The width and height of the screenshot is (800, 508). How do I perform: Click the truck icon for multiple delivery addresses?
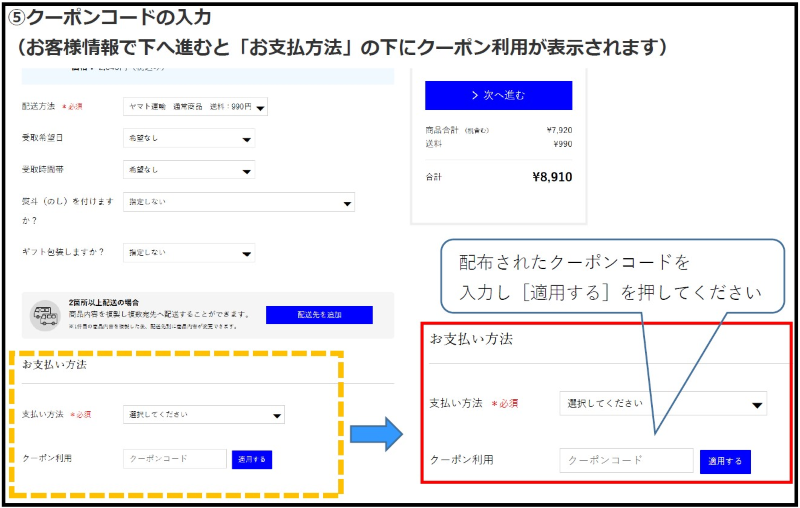coord(45,315)
